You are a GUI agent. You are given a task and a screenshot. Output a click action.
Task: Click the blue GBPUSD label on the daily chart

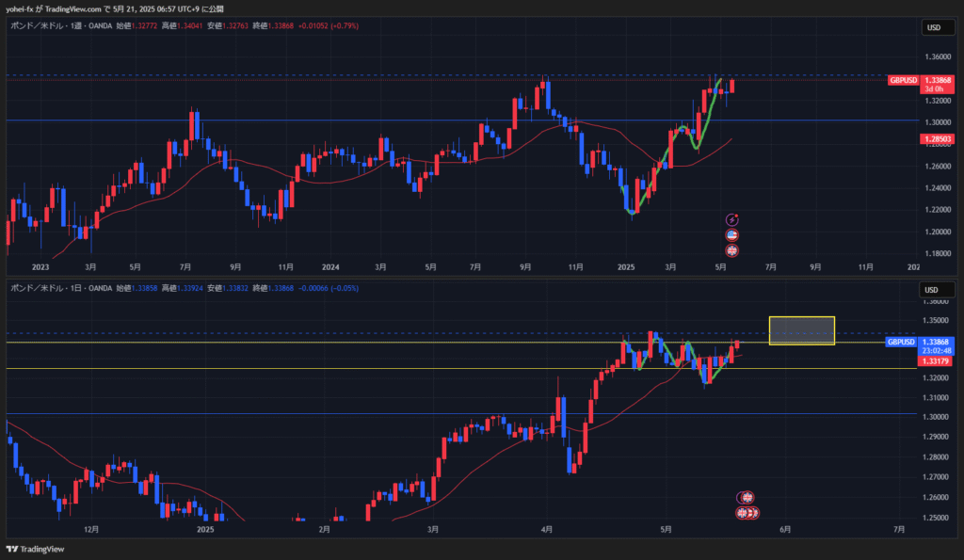pyautogui.click(x=901, y=342)
